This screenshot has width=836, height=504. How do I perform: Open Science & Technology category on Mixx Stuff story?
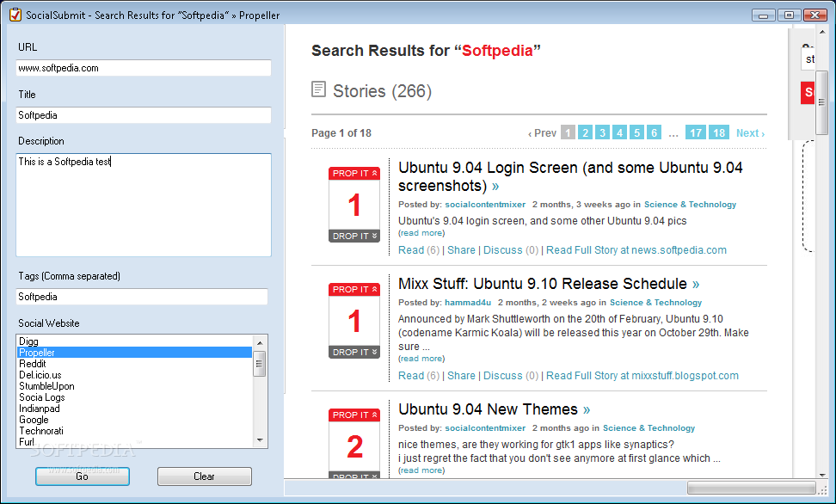tap(655, 303)
